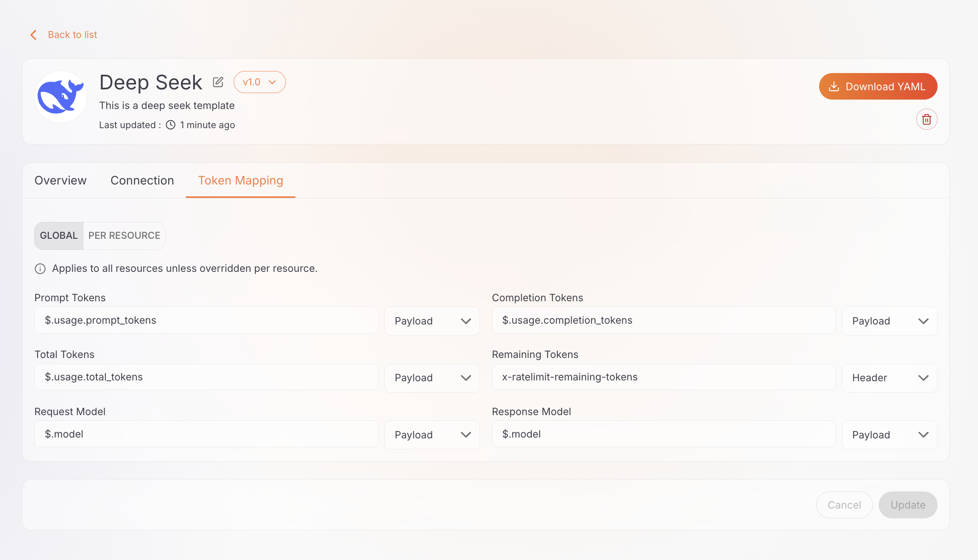Focus the Remaining Tokens input field
Viewport: 978px width, 560px height.
point(664,377)
